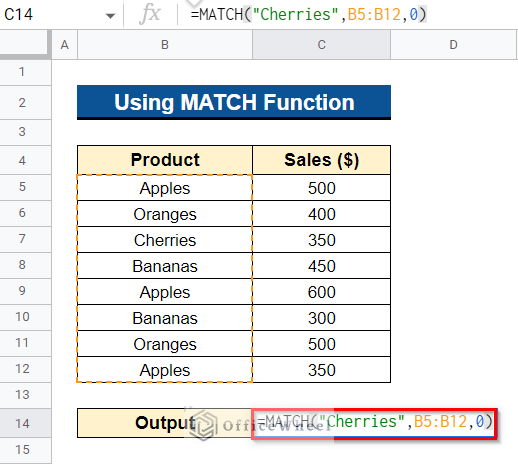Click inside the formula bar text
The image size is (518, 464).
pos(308,14)
